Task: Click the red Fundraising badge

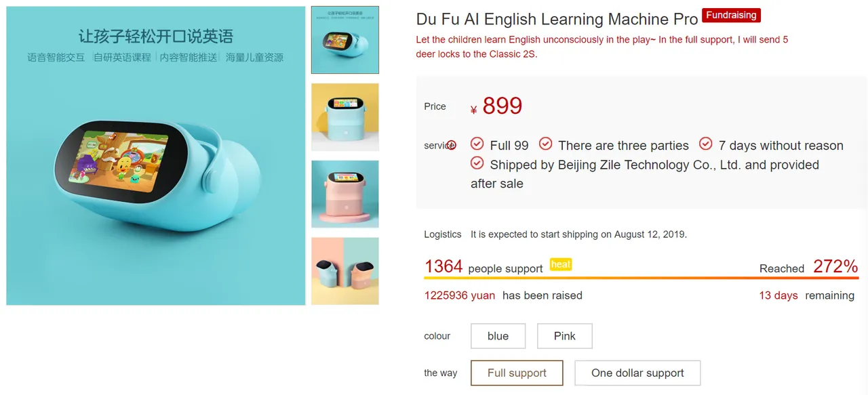Action: pos(731,16)
